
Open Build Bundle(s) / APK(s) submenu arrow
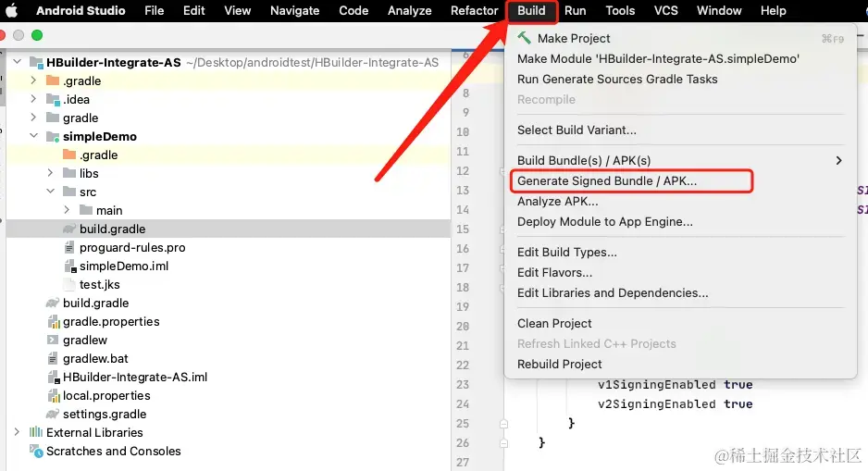click(838, 160)
